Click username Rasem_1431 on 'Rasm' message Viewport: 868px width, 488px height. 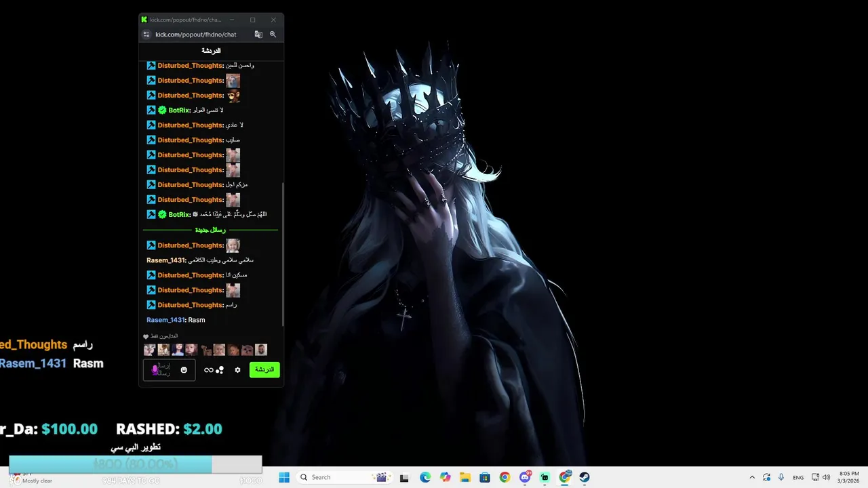click(x=165, y=320)
